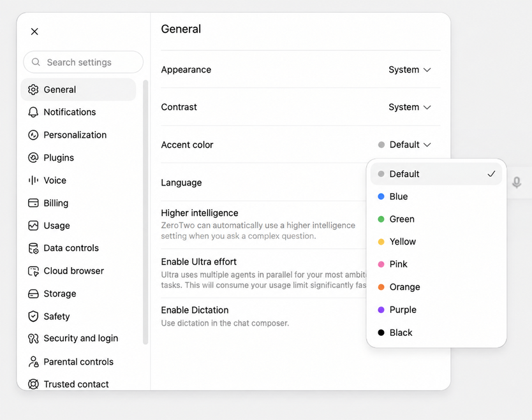532x420 pixels.
Task: Click the General gear icon in the sidebar
Action: pyautogui.click(x=33, y=89)
